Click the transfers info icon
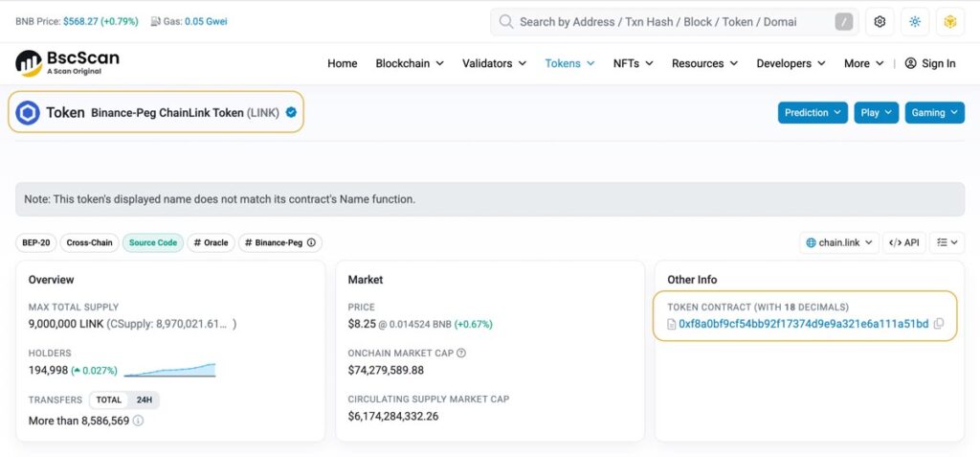Viewport: 980px width, 457px height. [138, 421]
